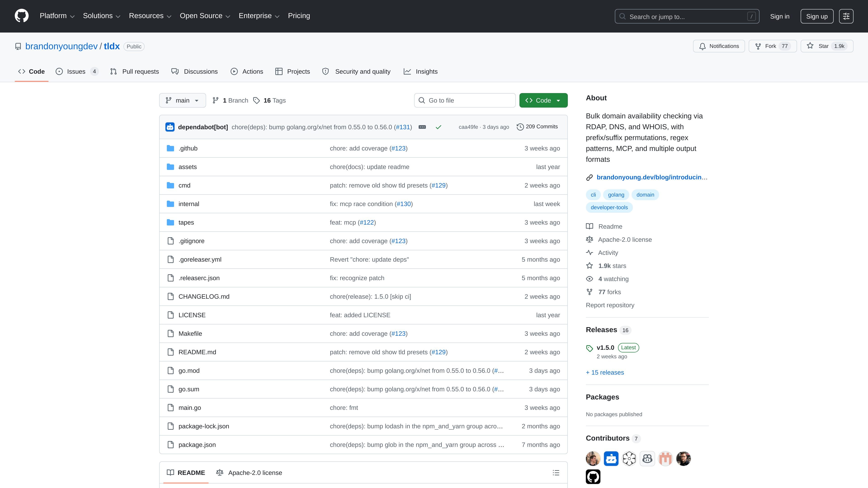868x488 pixels.
Task: Expand the green Code dropdown
Action: 543,100
